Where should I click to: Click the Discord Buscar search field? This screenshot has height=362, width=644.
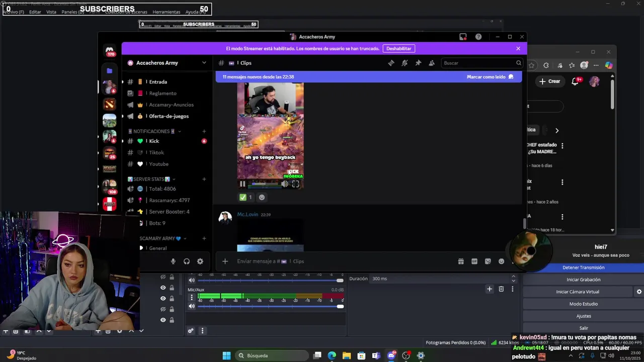[481, 63]
